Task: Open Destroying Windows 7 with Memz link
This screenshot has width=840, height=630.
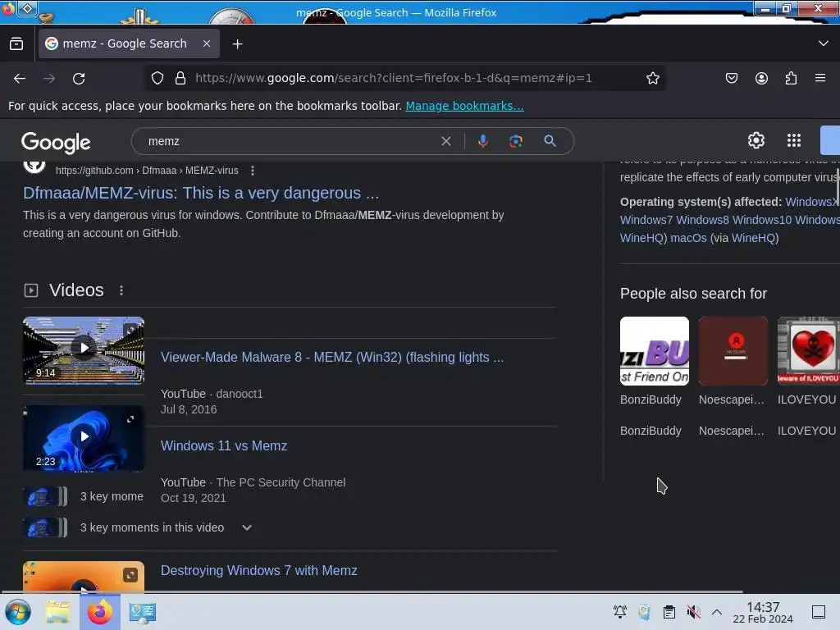Action: click(x=258, y=571)
